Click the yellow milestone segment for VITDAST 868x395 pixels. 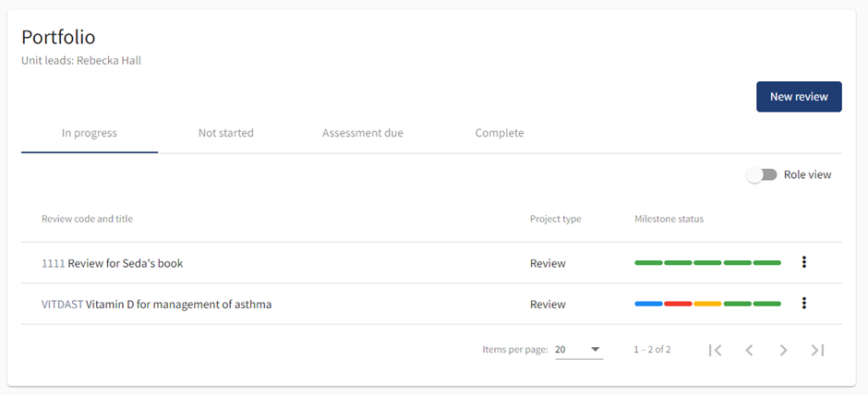(707, 304)
